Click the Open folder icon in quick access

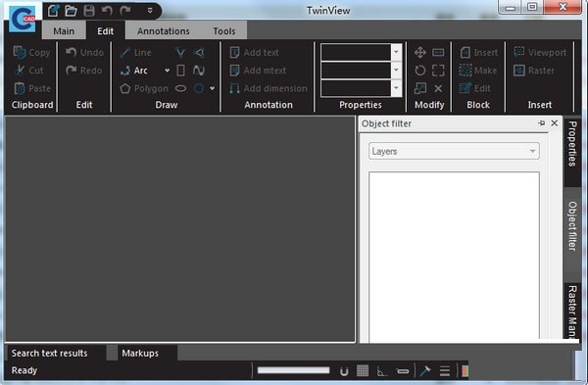point(71,11)
